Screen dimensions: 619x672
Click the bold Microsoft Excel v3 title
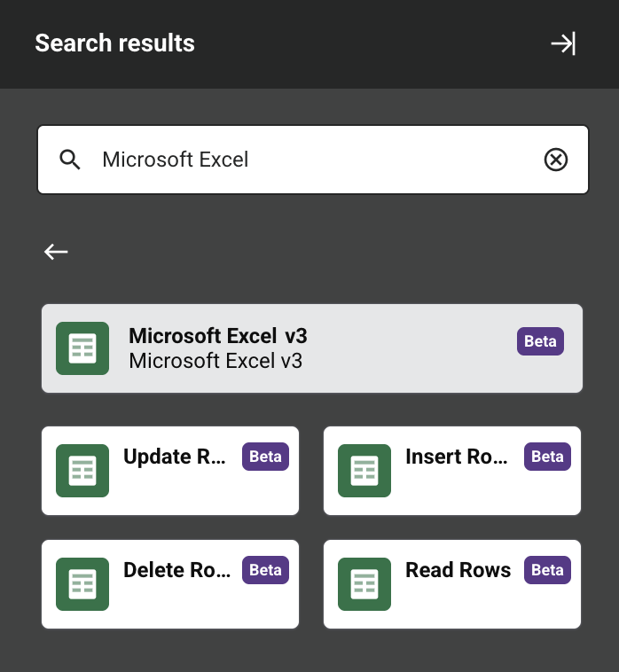pos(218,336)
